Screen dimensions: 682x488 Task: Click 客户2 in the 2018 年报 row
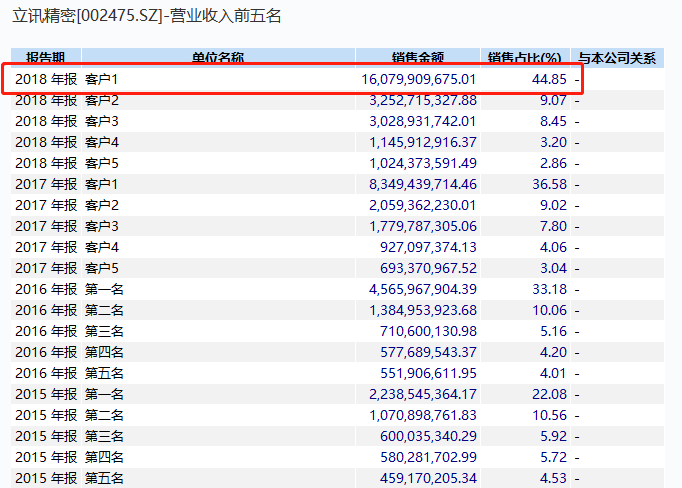pos(101,100)
